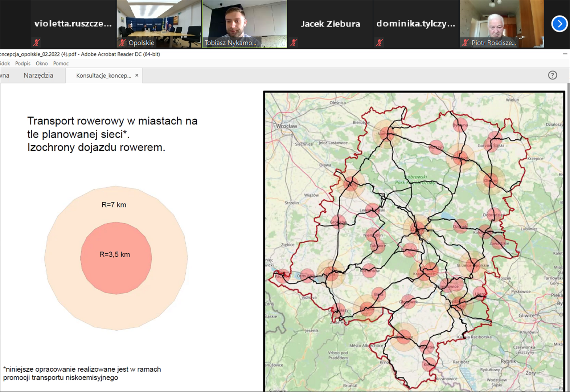Click the Jacek Ziebura participant name
Image resolution: width=570 pixels, height=392 pixels.
330,24
